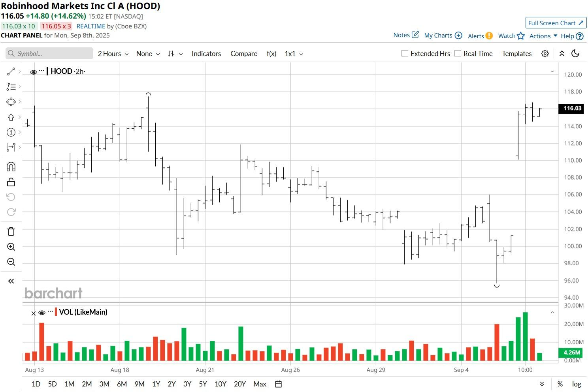Open the f(x) expressions menu
The height and width of the screenshot is (392, 588).
pos(271,54)
